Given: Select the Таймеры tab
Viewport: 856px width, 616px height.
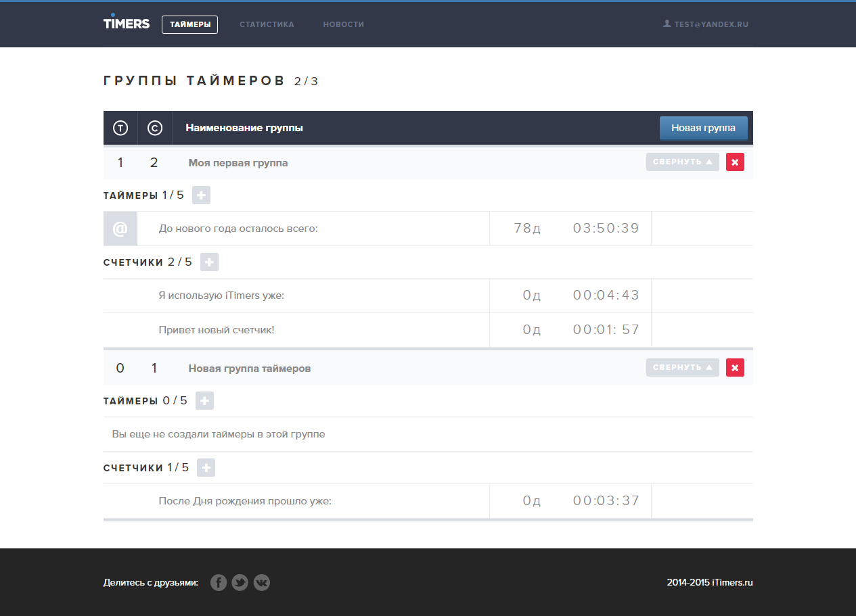Looking at the screenshot, I should click(x=189, y=24).
